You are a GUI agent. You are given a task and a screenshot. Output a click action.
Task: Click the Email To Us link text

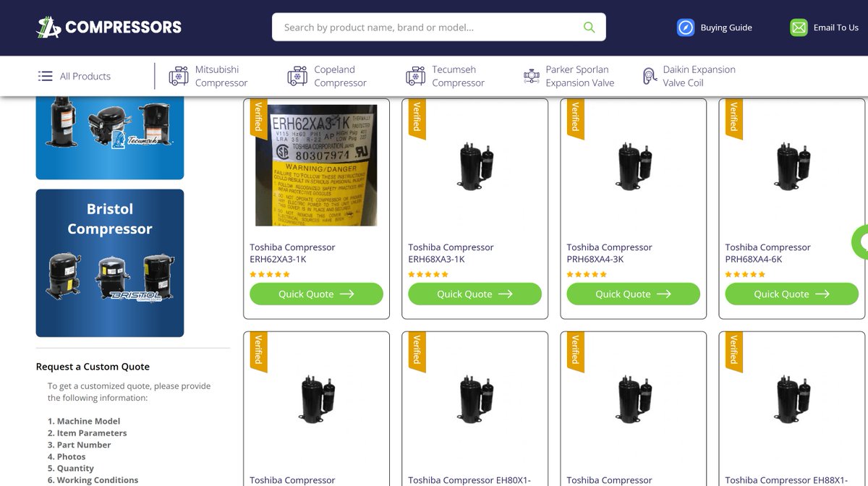tap(835, 27)
